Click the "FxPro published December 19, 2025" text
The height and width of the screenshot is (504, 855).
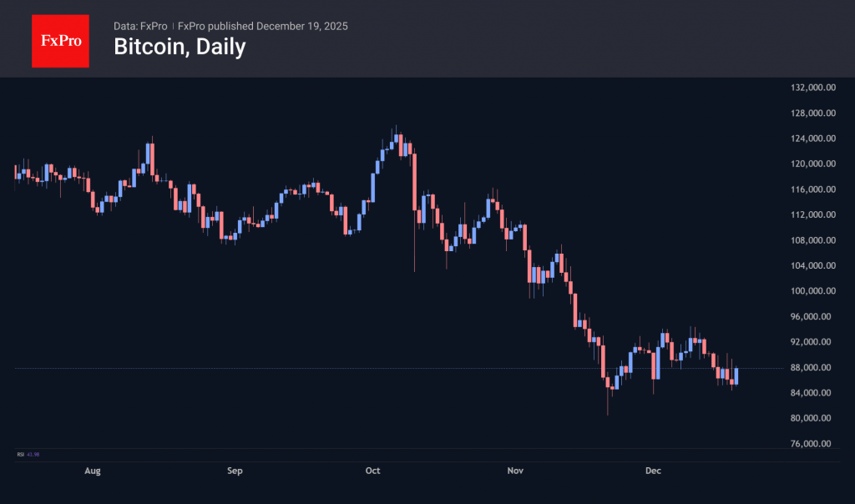pos(263,26)
